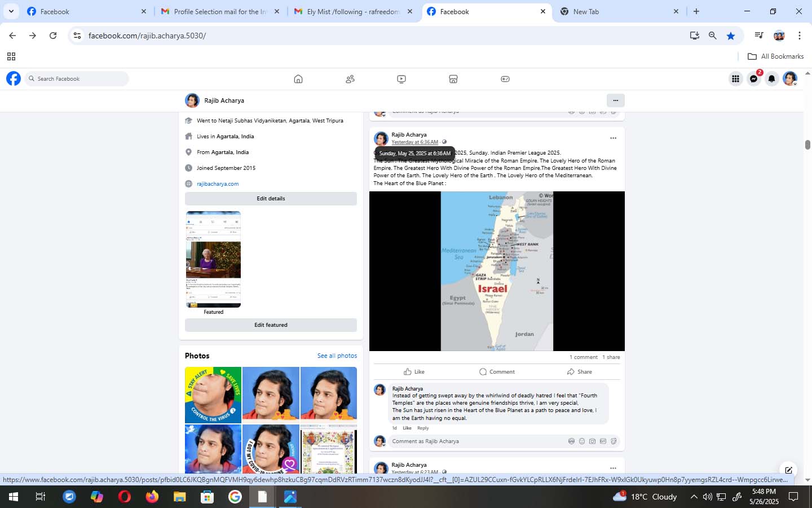Open a new browser tab
The width and height of the screenshot is (812, 508).
[x=696, y=11]
